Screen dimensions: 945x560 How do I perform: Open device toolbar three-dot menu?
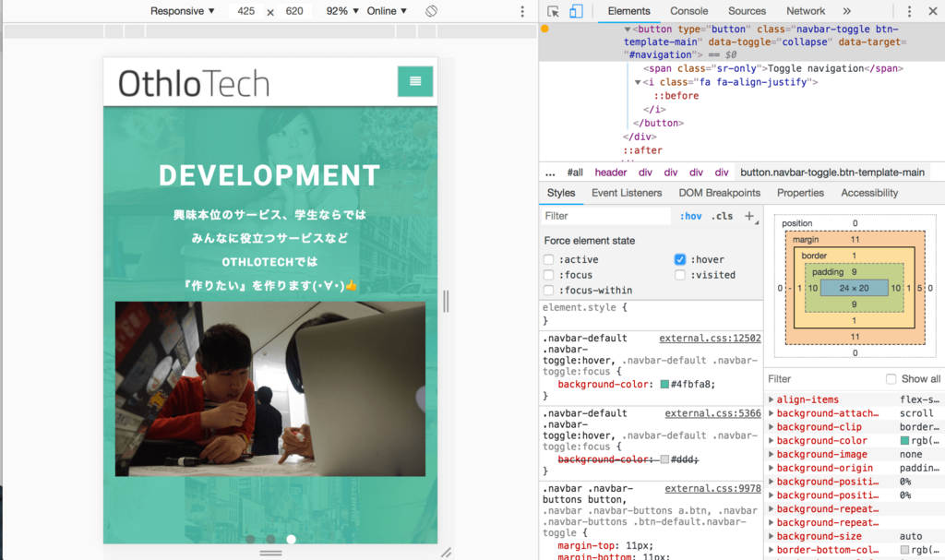point(522,11)
